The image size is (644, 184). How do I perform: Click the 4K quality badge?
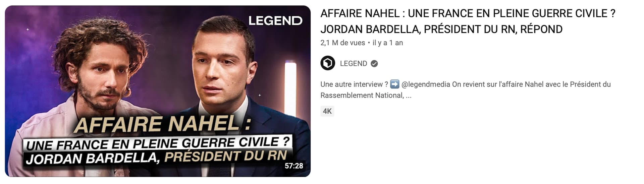(327, 111)
